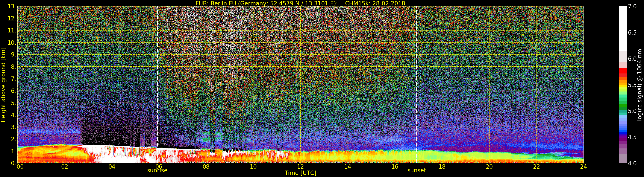The width and height of the screenshot is (644, 177).
Task: Click the white top segment of the colorbar
Action: 623,29
